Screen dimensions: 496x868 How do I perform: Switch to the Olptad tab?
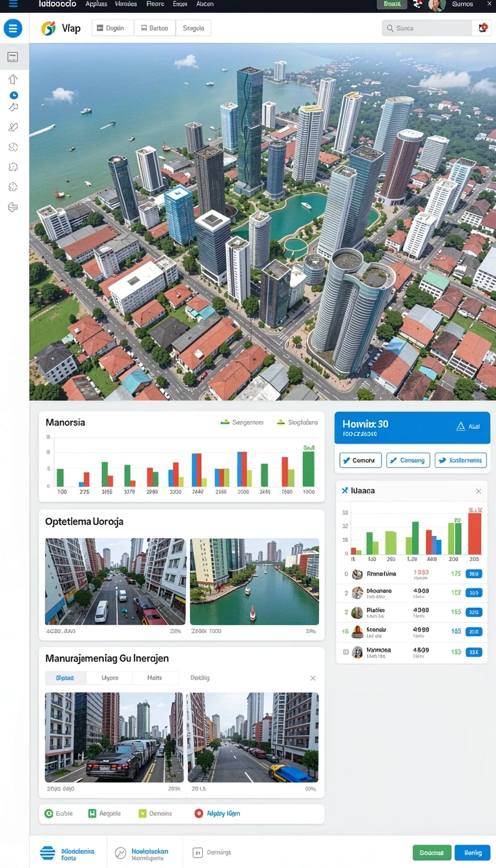click(65, 678)
